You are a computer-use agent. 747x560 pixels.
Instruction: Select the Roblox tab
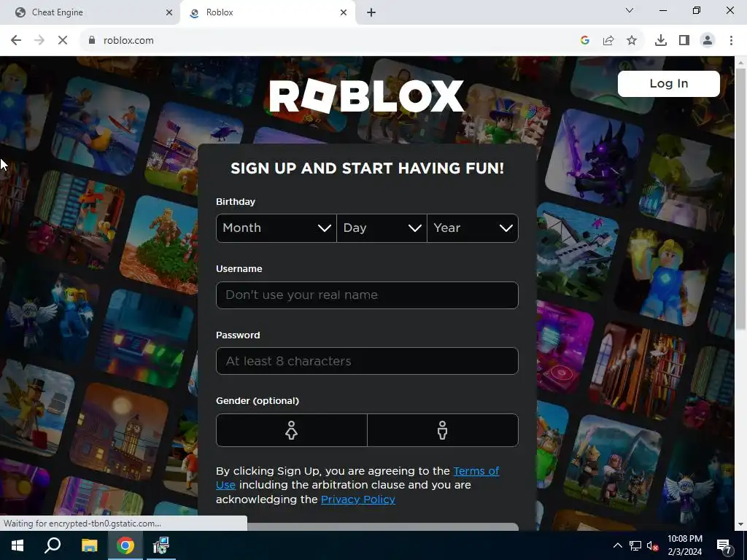[x=267, y=12]
